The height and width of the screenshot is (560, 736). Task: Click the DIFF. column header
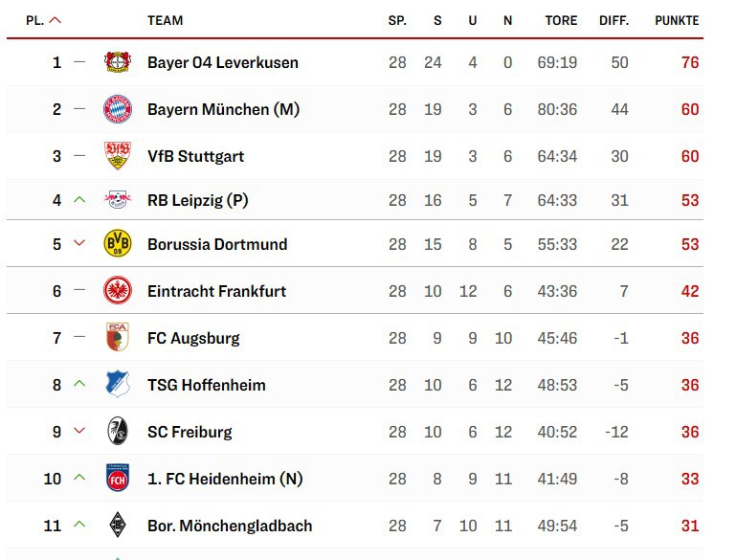[x=613, y=20]
